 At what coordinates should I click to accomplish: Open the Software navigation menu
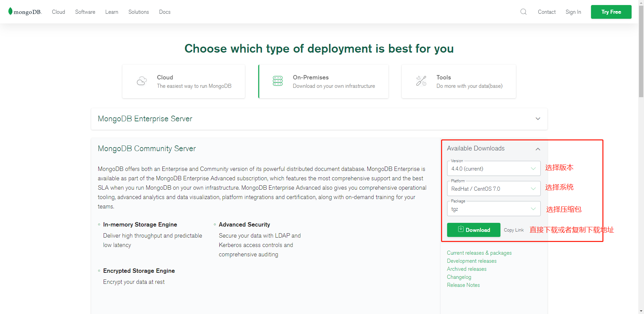point(85,12)
